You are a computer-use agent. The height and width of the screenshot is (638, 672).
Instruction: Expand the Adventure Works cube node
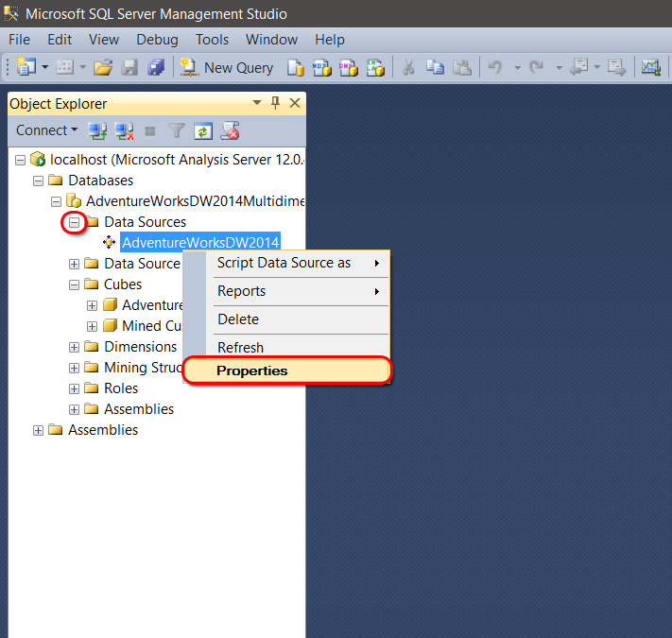[x=92, y=305]
